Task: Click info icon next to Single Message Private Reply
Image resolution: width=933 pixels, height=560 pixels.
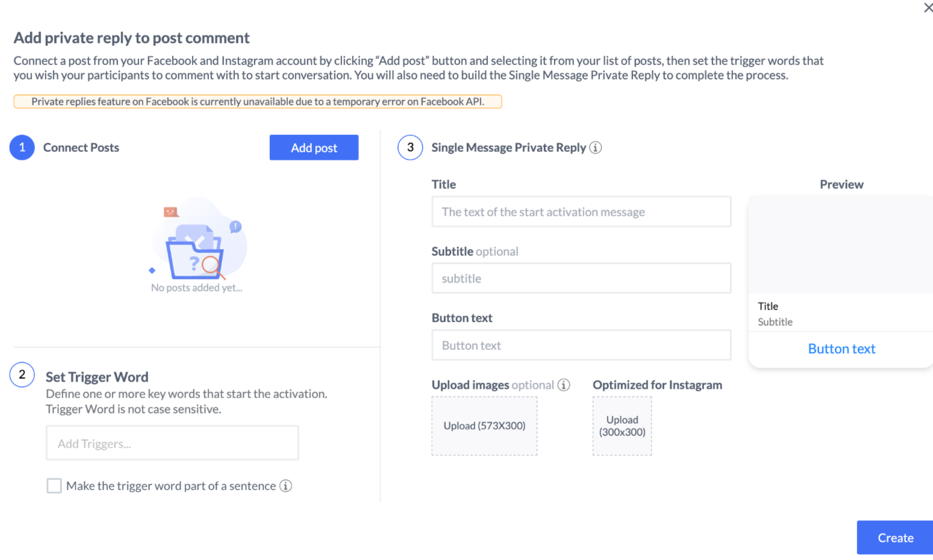Action: tap(595, 148)
